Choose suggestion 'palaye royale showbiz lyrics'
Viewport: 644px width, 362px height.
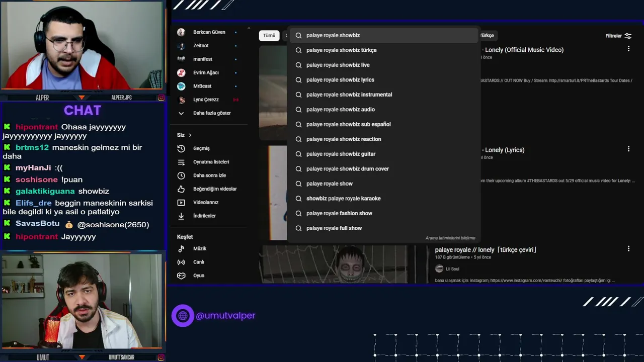383,80
